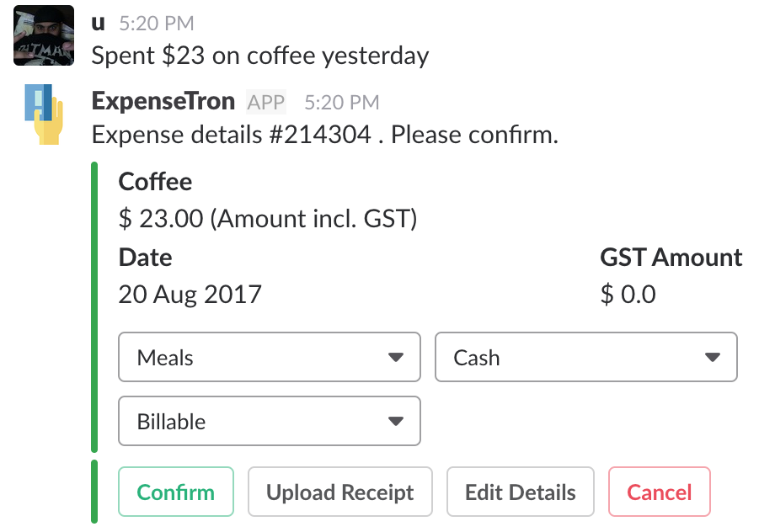Expand the Billable dropdown
This screenshot has height=532, width=775.
pyautogui.click(x=269, y=422)
